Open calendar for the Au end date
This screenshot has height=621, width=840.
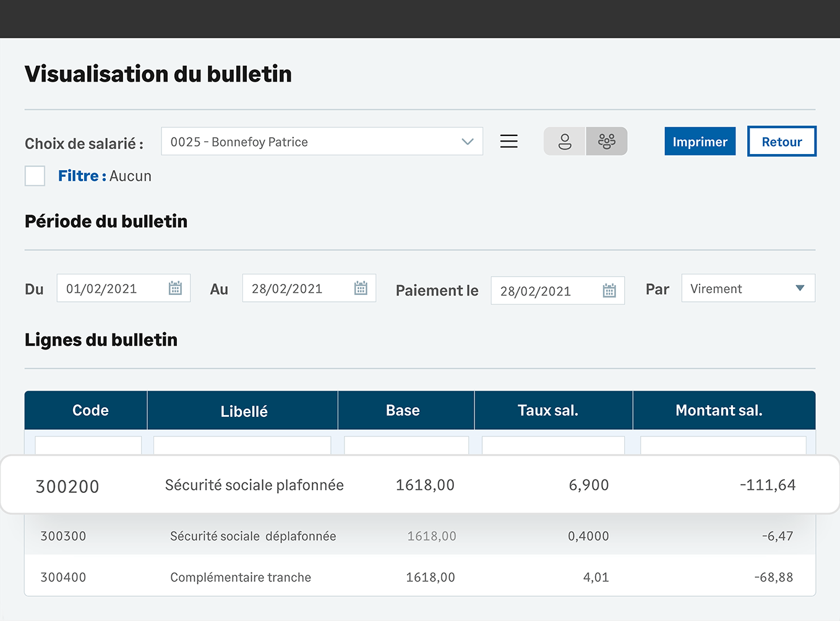tap(361, 288)
